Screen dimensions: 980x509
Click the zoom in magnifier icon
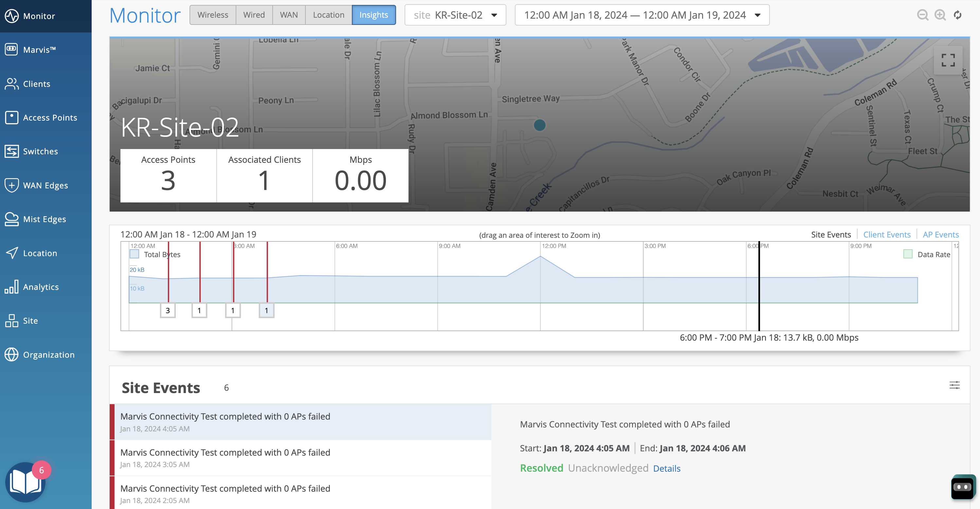point(940,15)
